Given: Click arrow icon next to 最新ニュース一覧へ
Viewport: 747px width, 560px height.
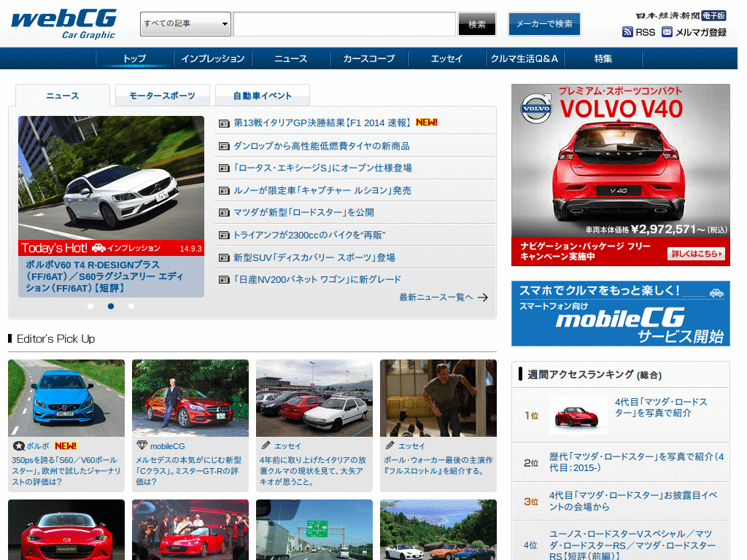Looking at the screenshot, I should coord(483,297).
